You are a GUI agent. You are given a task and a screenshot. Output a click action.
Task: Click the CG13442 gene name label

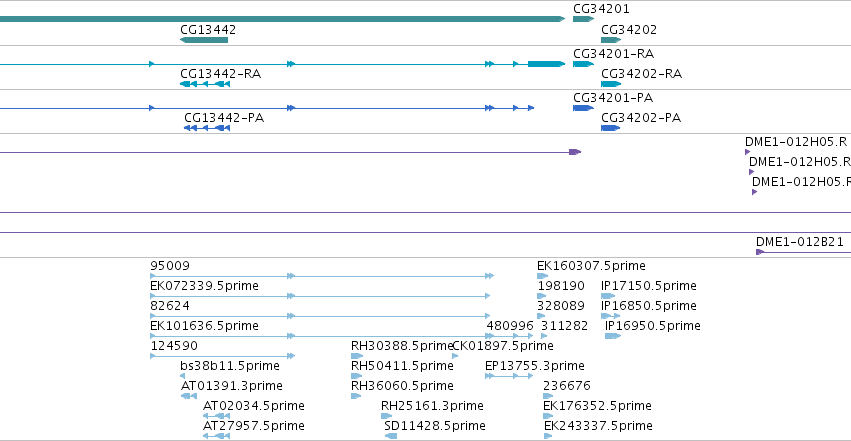(208, 30)
